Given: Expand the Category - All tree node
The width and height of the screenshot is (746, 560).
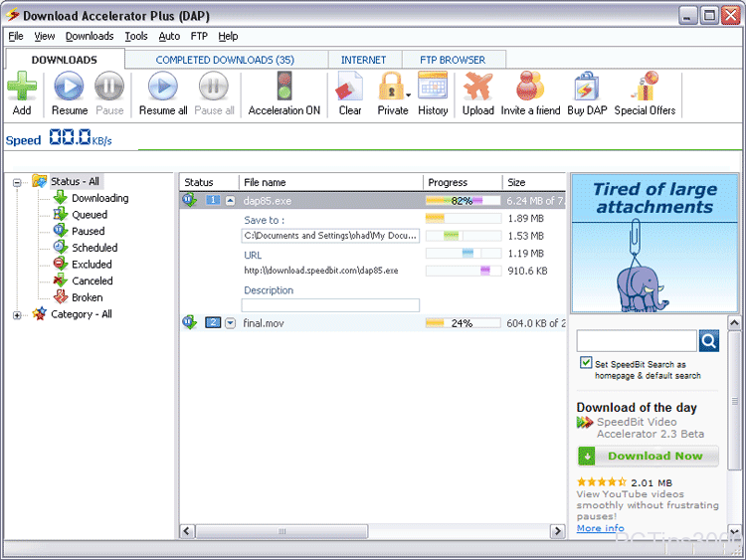Looking at the screenshot, I should [17, 315].
